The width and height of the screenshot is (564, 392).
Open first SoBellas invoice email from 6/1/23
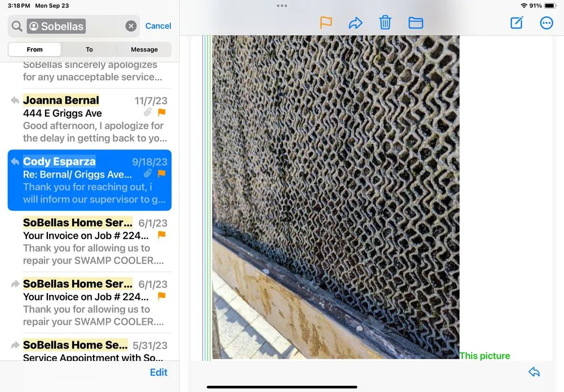pyautogui.click(x=90, y=241)
